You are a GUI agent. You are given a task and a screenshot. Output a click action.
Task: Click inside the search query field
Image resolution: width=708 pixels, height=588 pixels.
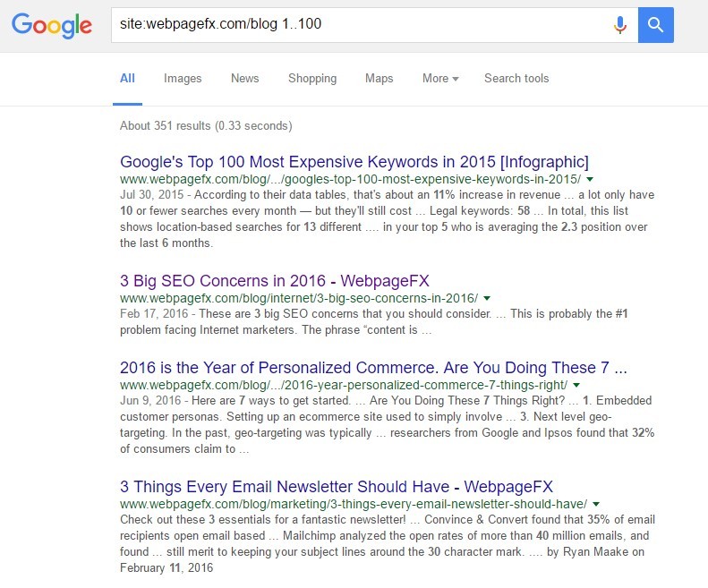point(362,25)
